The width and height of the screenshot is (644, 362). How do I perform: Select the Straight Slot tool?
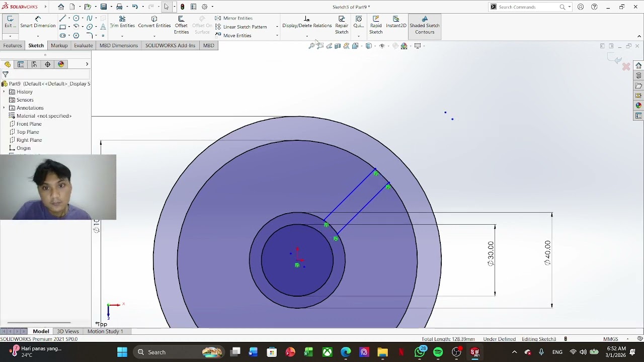62,36
